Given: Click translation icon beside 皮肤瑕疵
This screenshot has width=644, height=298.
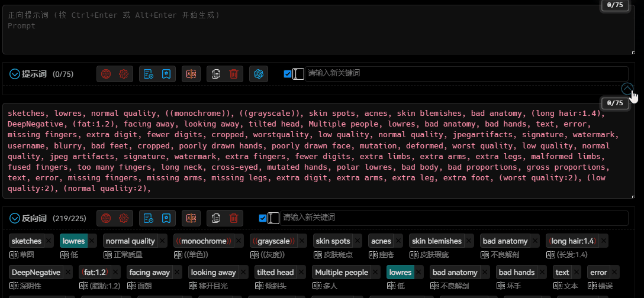Looking at the screenshot, I should click(414, 255).
